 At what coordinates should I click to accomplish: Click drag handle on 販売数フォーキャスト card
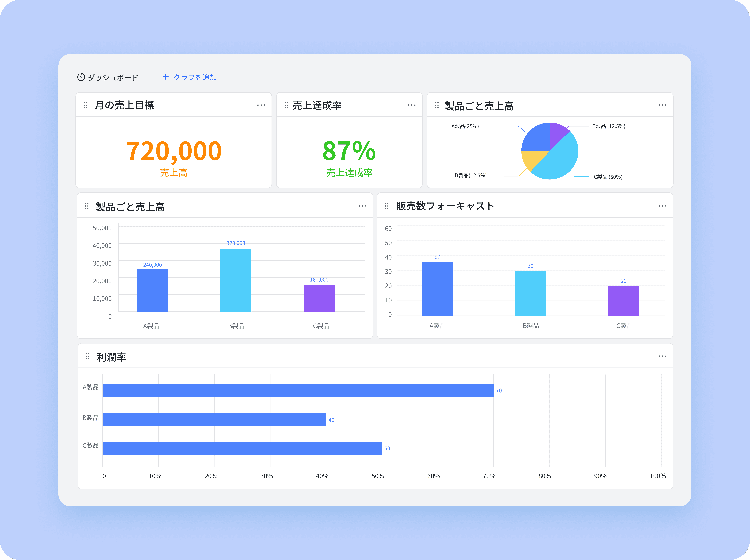click(387, 206)
